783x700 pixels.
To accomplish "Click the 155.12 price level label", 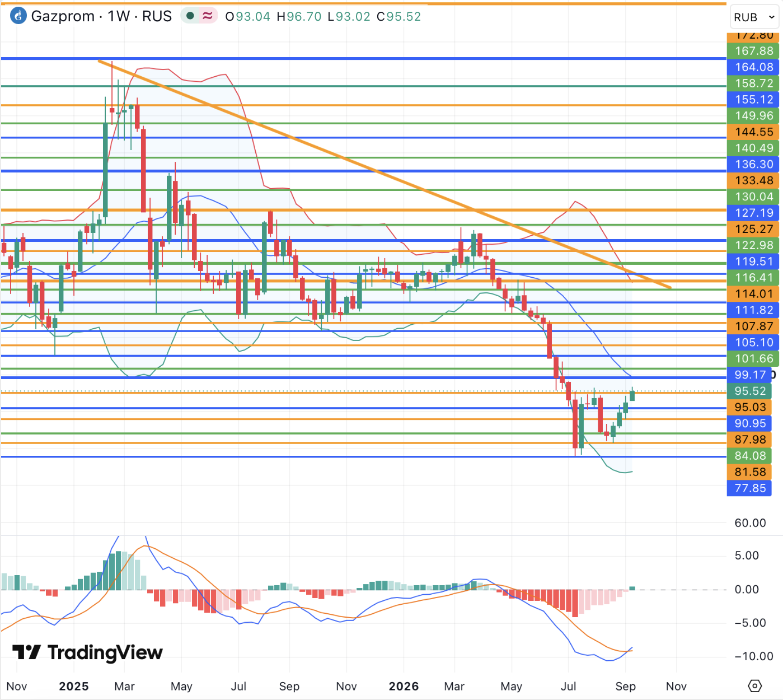I will click(x=754, y=100).
